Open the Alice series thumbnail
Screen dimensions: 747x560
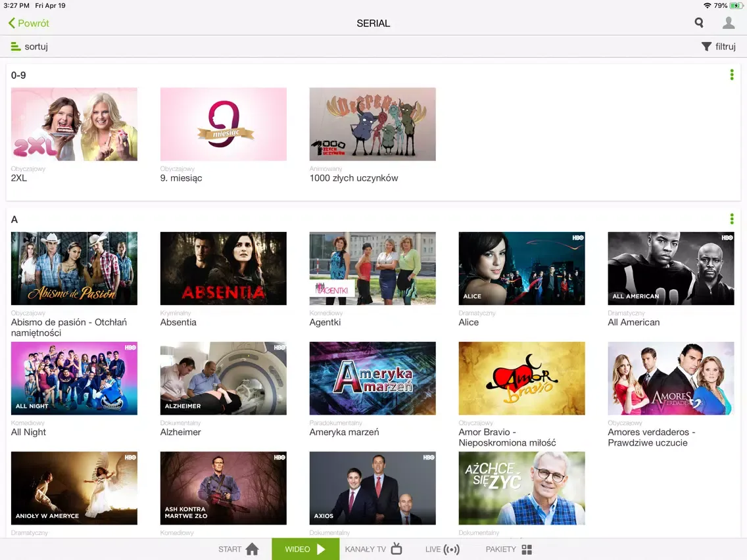click(x=521, y=268)
